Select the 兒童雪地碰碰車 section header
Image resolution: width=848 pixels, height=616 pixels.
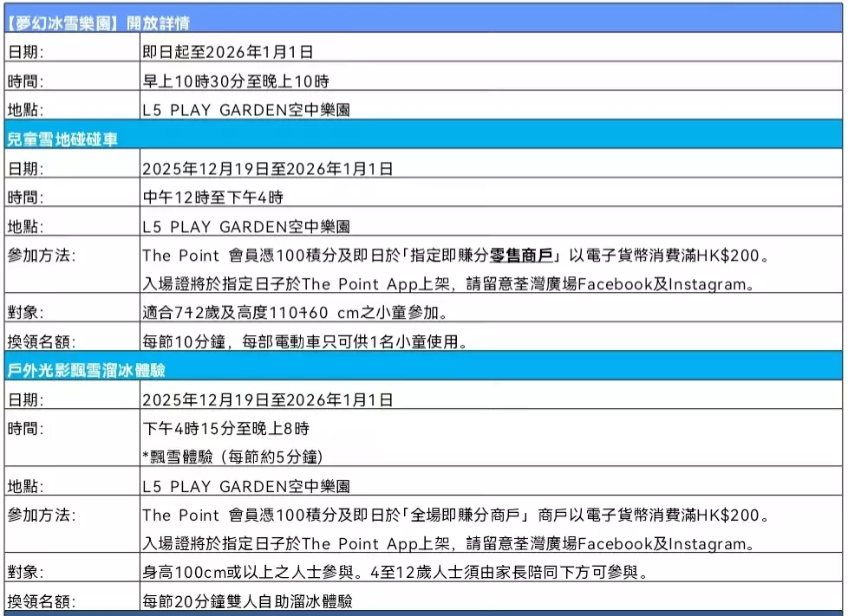(x=62, y=139)
